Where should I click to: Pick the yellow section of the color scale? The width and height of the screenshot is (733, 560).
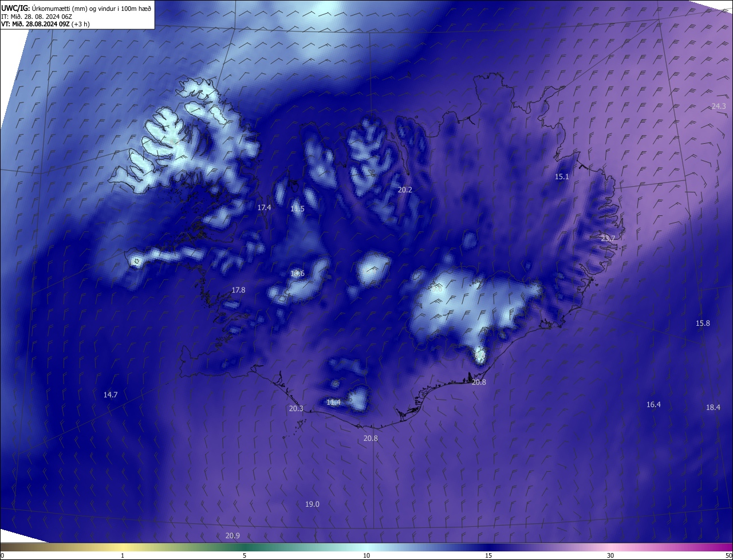pos(123,547)
